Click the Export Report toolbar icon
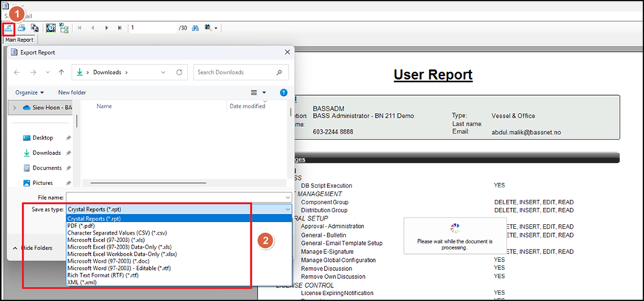This screenshot has width=644, height=301. pos(8,28)
